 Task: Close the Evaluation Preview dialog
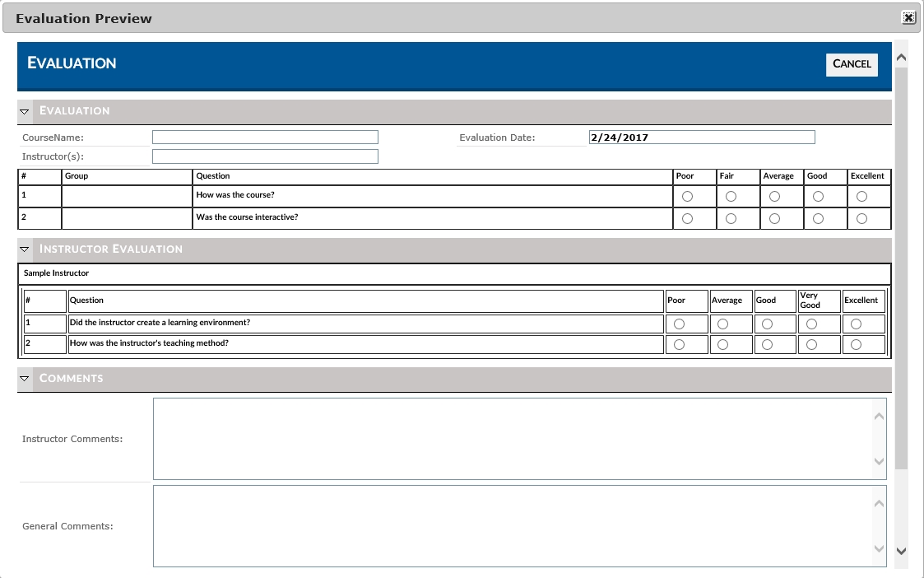coord(908,17)
